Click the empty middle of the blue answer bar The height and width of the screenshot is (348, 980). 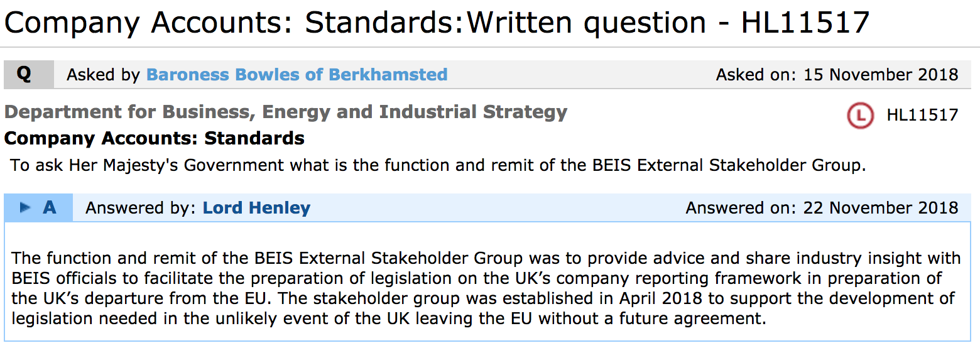pyautogui.click(x=496, y=208)
